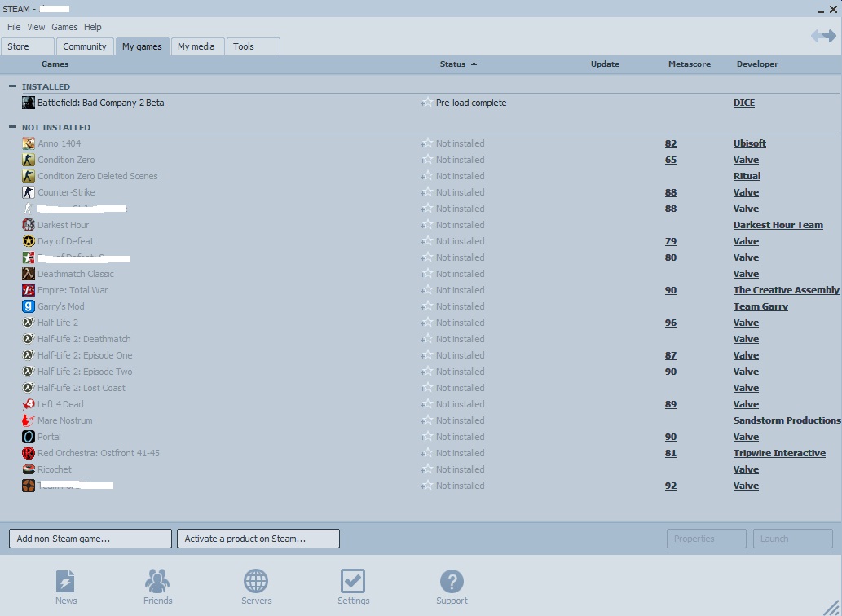Click Activate a product on Steam button
Screen dimensions: 842x616
[258, 539]
